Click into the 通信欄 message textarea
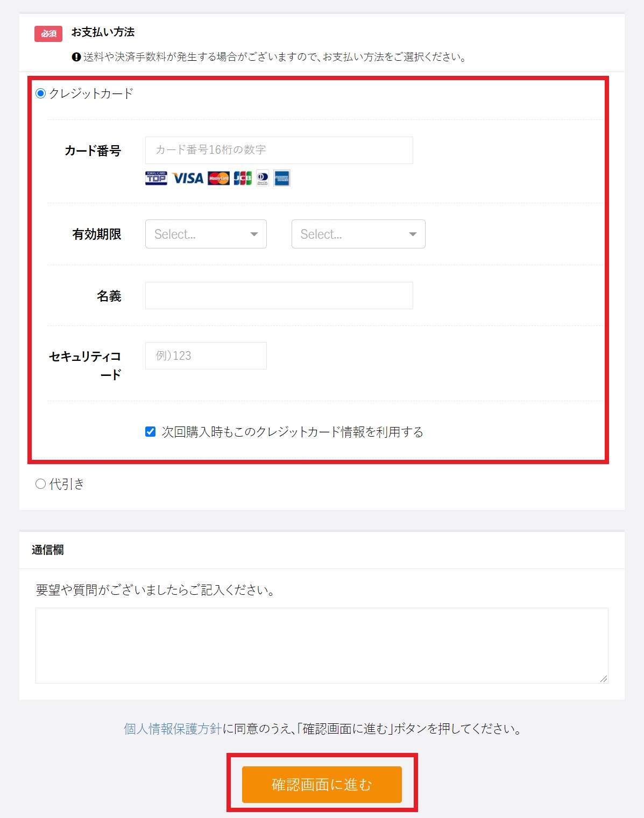This screenshot has width=644, height=818. 321,645
